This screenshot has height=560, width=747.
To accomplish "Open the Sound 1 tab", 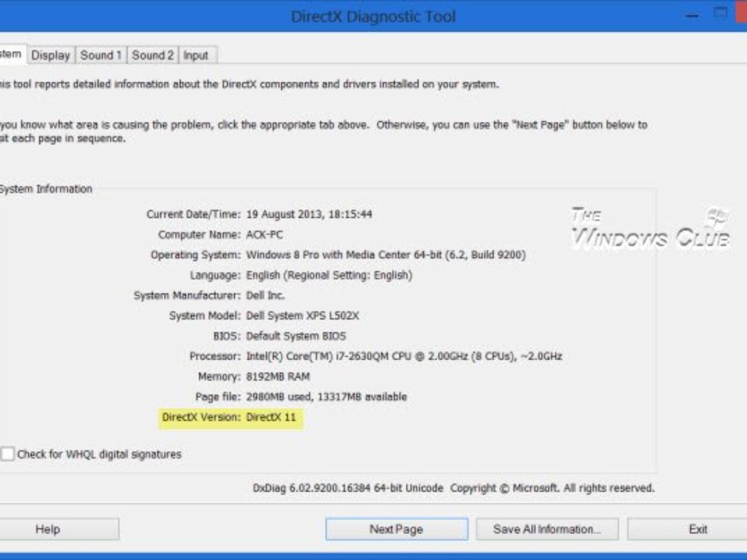I will (101, 55).
